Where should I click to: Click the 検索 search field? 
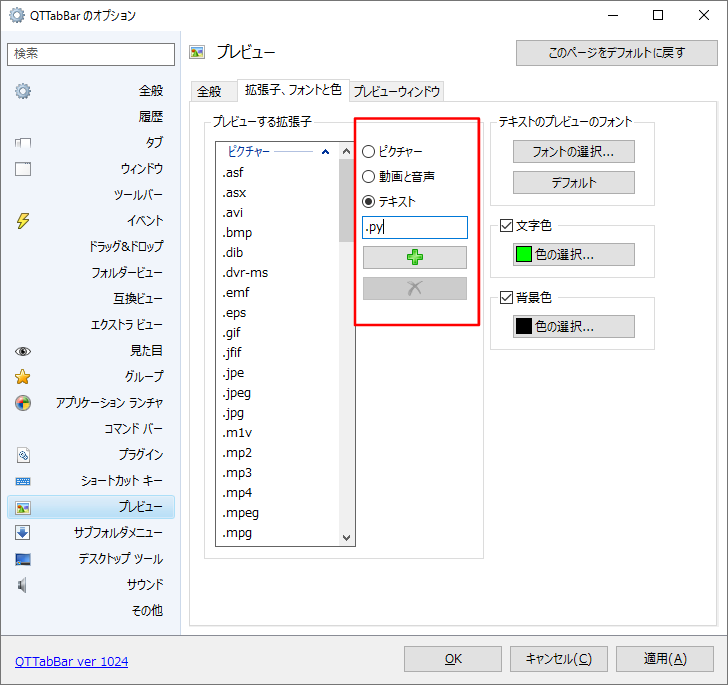point(91,54)
